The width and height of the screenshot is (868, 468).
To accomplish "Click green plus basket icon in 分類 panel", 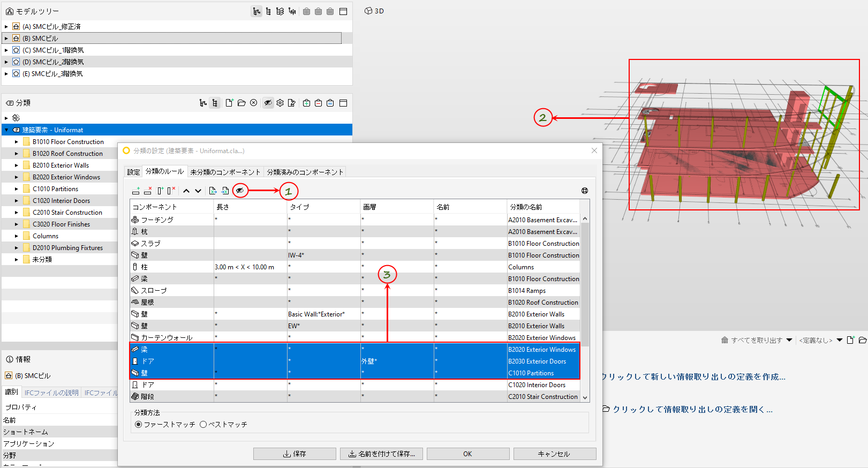I will coord(306,103).
